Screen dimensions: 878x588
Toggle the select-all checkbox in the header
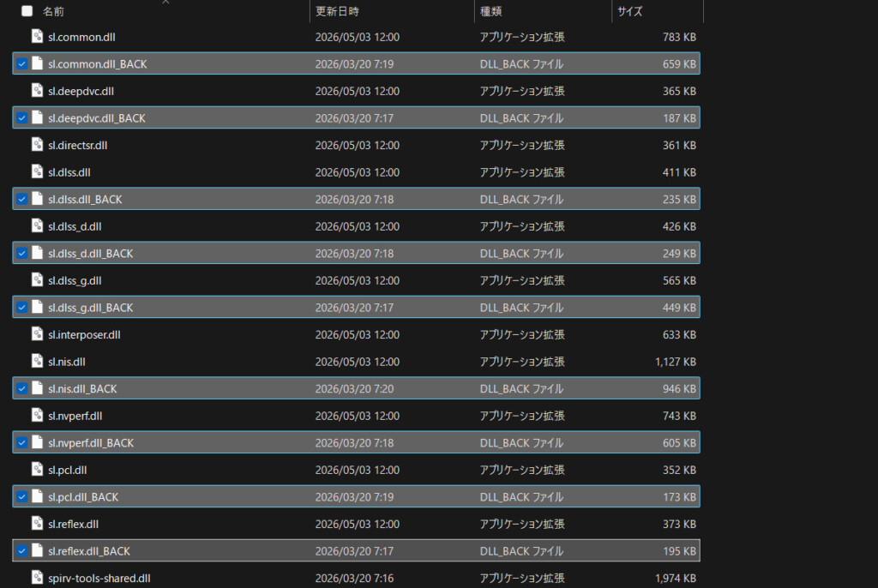27,10
